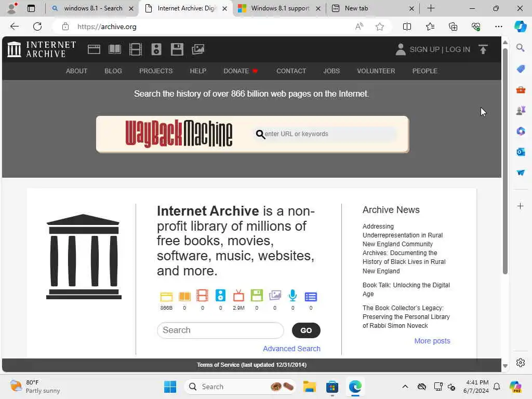Select the green floppy disk software icon
Viewport: 532px width, 399px height.
click(x=257, y=296)
